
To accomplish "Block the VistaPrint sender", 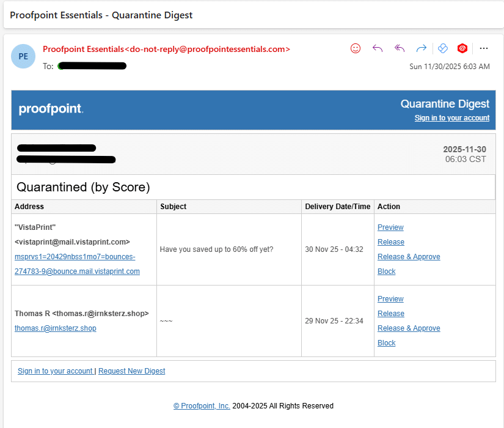I will pyautogui.click(x=387, y=271).
